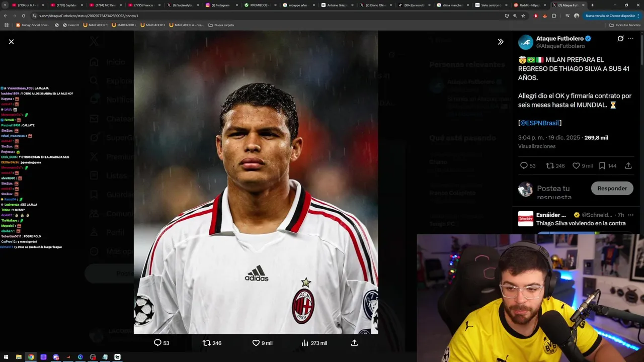Expand Todos los favoritos folder
This screenshot has width=644, height=362.
tap(625, 25)
